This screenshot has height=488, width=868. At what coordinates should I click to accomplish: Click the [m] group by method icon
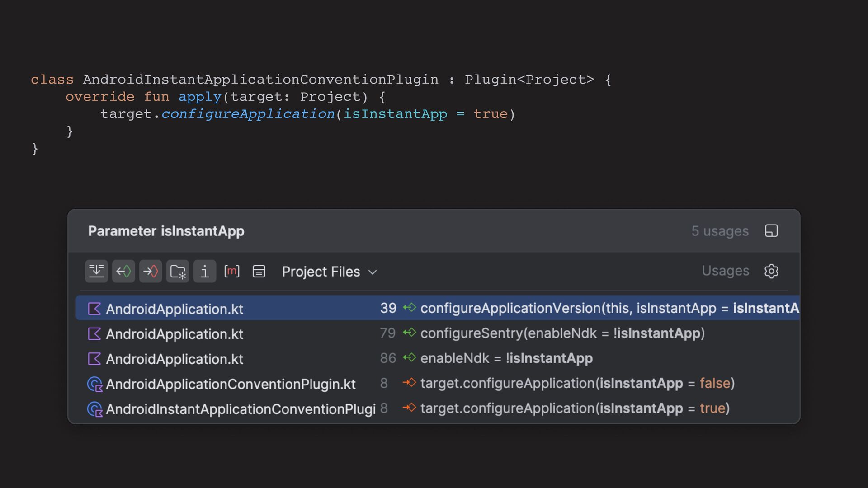point(232,271)
